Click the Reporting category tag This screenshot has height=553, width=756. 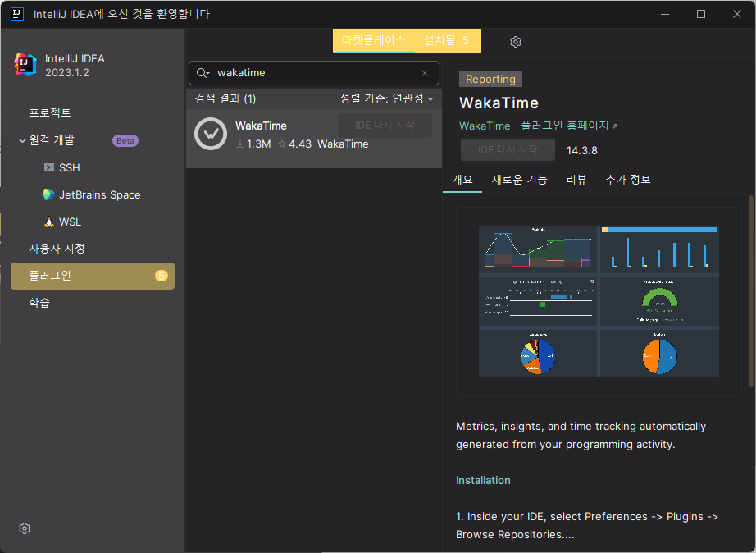point(490,79)
